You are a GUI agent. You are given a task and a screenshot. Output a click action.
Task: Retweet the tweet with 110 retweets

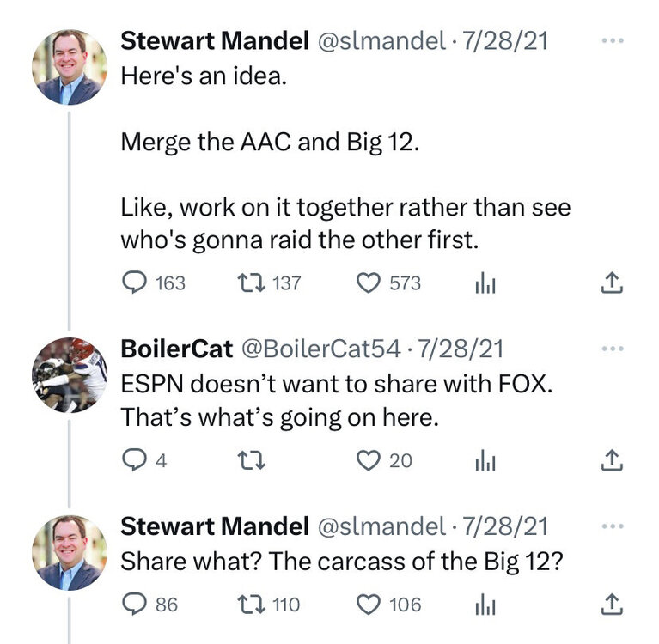click(x=250, y=605)
